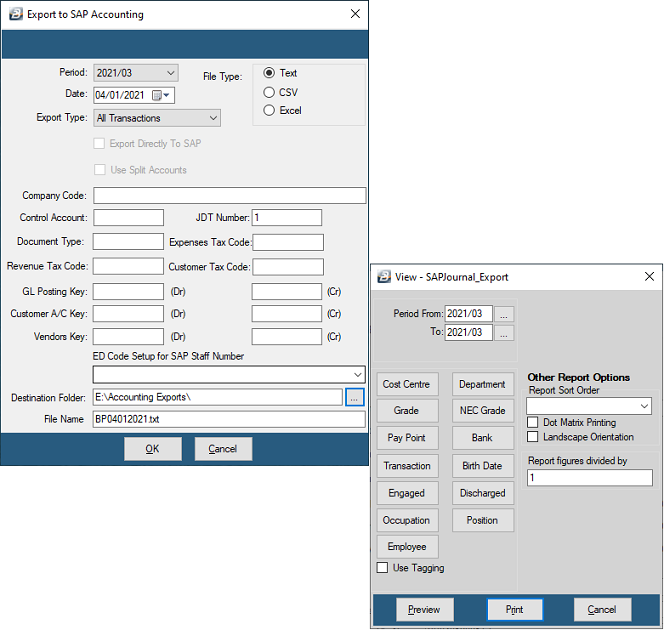This screenshot has width=664, height=630.
Task: Open the Date calendar picker icon
Action: click(160, 96)
